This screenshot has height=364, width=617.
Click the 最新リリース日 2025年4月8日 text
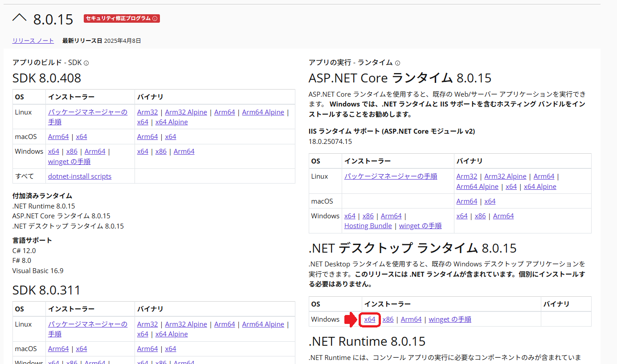[102, 41]
